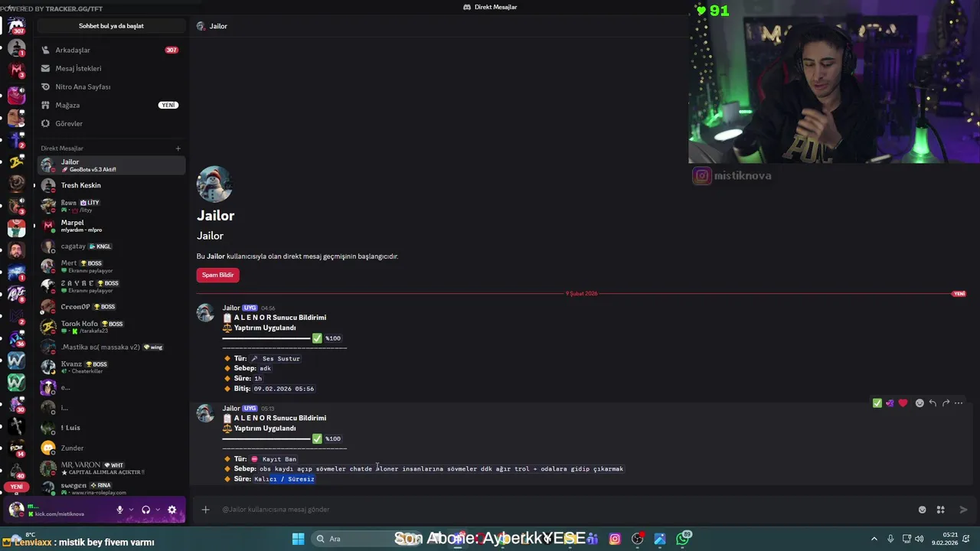
Task: Open cagatay's direct message
Action: click(x=111, y=246)
